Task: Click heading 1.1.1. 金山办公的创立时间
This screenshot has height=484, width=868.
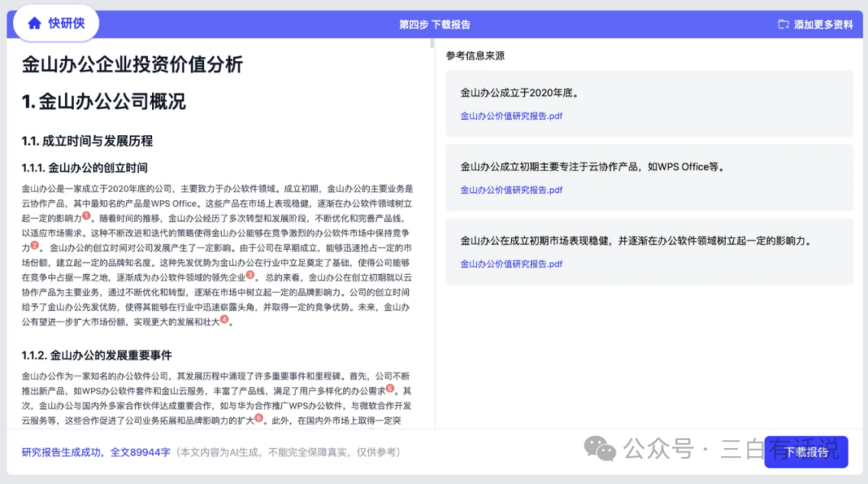Action: (x=84, y=167)
